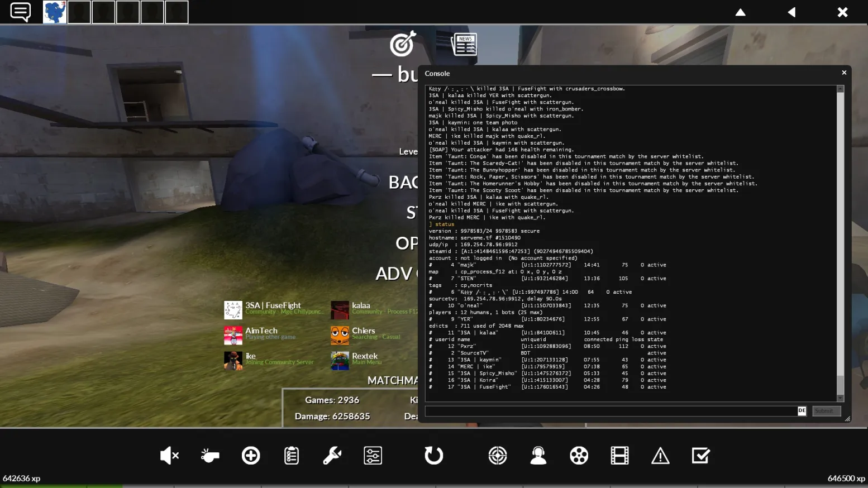Image resolution: width=868 pixels, height=488 pixels.
Task: Open the wrench tools icon
Action: [x=332, y=456]
